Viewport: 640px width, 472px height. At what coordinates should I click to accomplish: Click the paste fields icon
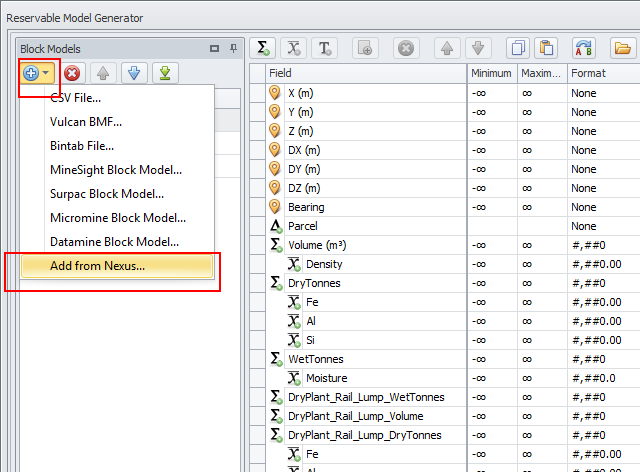coord(546,48)
